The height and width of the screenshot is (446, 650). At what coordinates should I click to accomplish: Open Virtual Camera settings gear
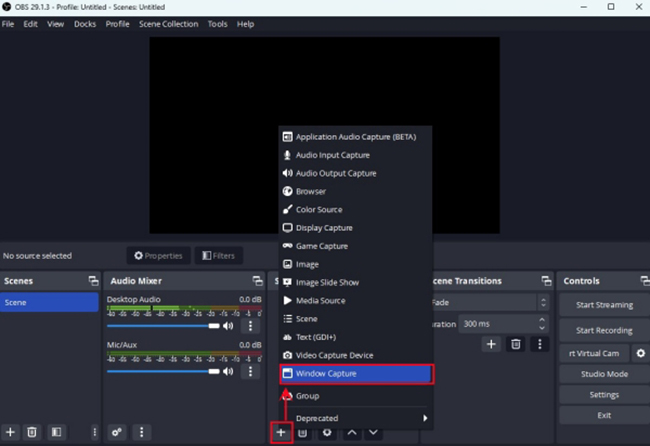[x=640, y=354]
